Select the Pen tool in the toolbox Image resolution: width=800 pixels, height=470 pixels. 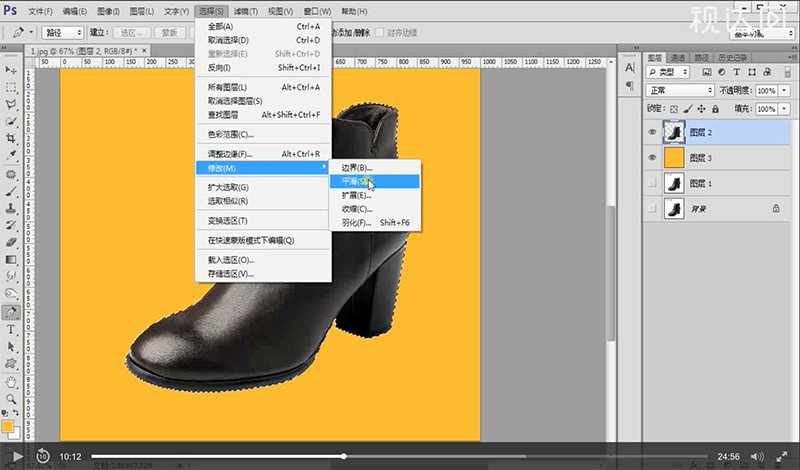tap(11, 312)
